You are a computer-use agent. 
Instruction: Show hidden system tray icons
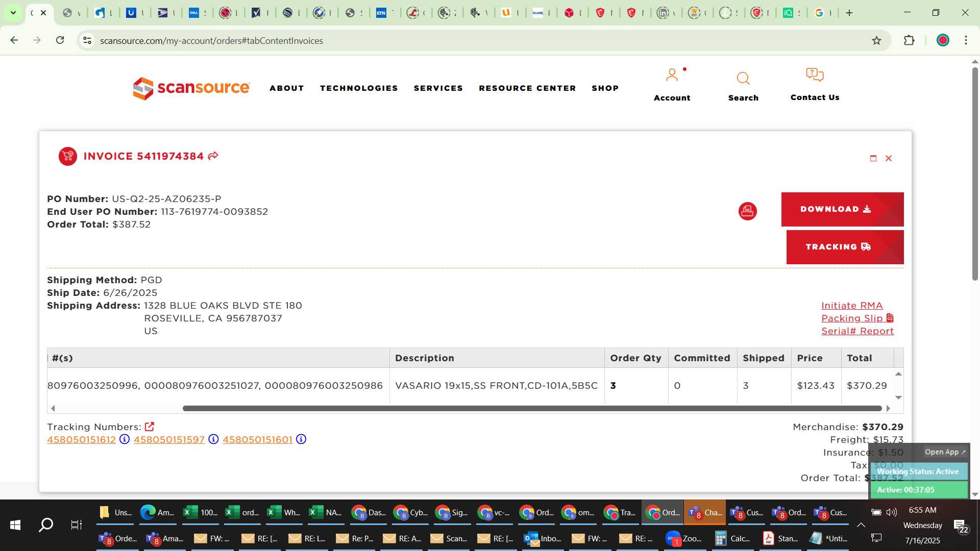pos(861,524)
